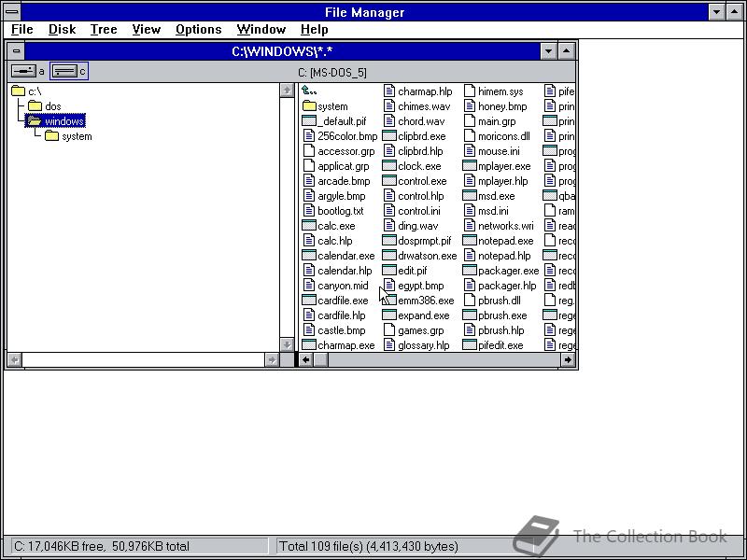Select control.exe program icon

389,181
